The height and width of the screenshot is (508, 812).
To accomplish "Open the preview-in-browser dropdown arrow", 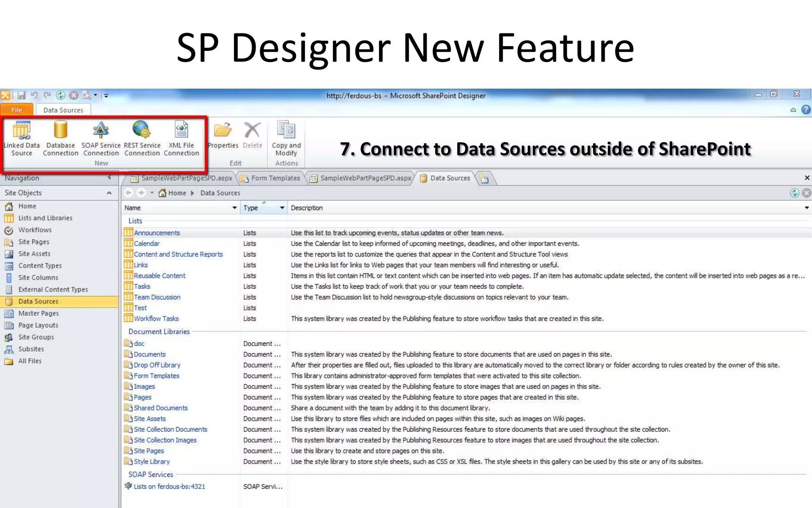I will pyautogui.click(x=96, y=95).
